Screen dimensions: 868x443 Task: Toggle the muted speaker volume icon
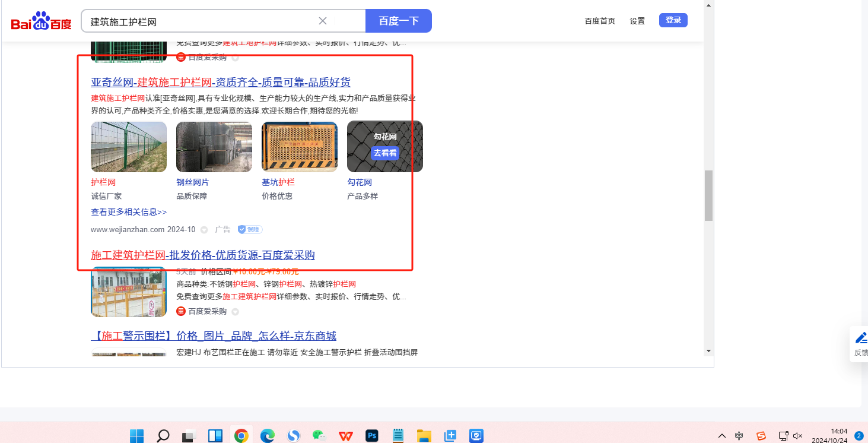(798, 436)
